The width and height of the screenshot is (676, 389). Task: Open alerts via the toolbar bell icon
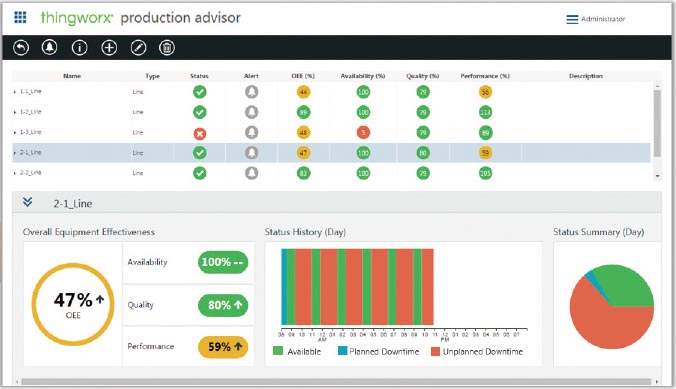pyautogui.click(x=50, y=47)
